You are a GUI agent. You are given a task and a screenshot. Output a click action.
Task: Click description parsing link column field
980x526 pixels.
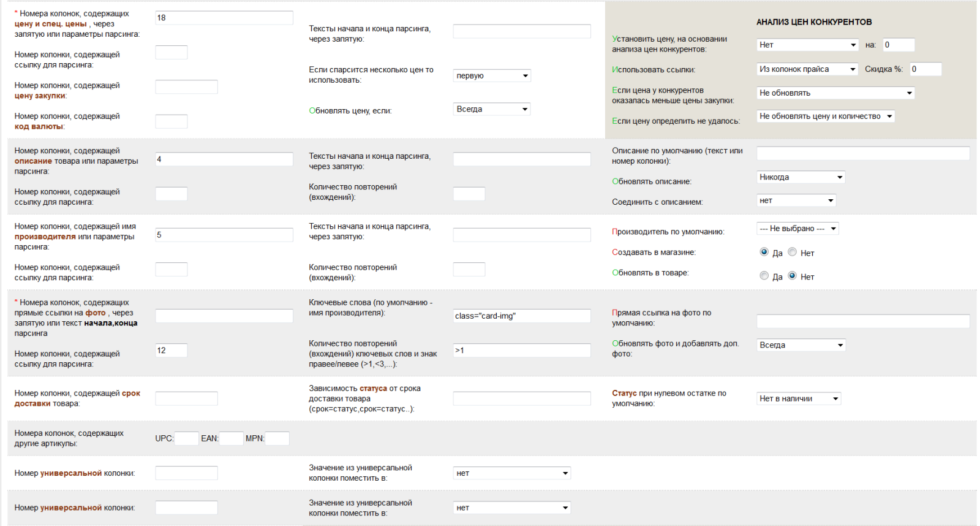(171, 194)
